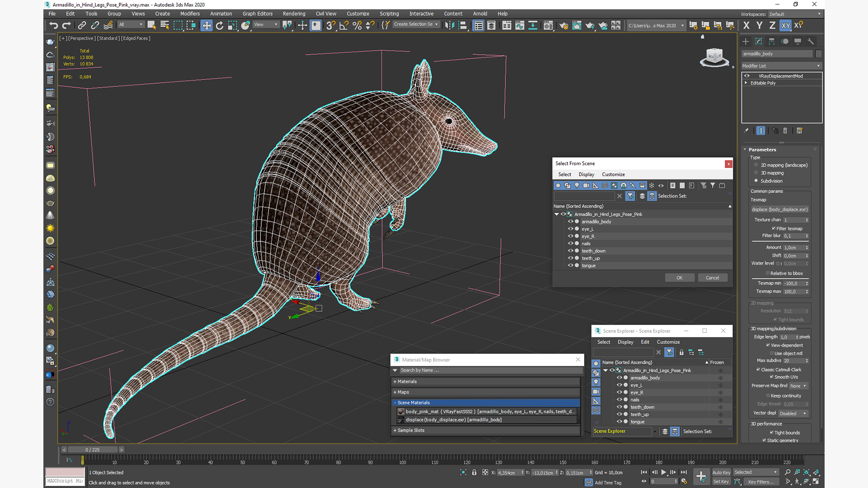This screenshot has height=488, width=868.
Task: Click the ViewCube in the viewport
Action: point(715,57)
